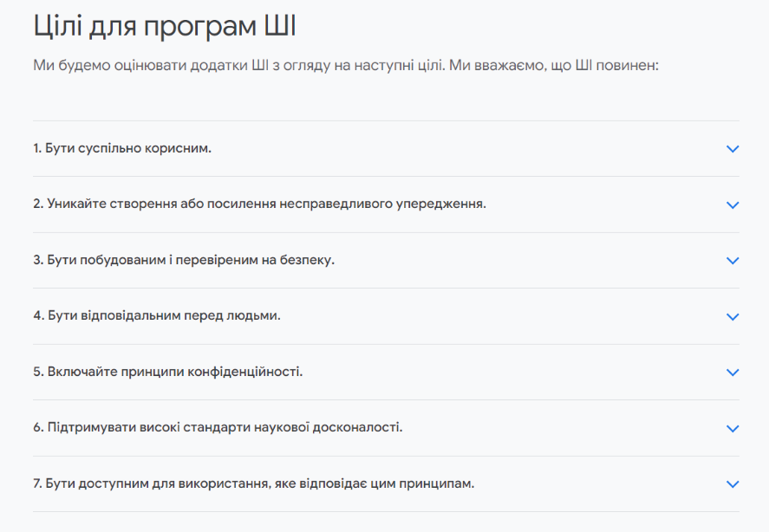This screenshot has height=532, width=769.
Task: Click intro paragraph 'Ми будемо оцінювати додатки ШІ'
Action: tap(346, 65)
